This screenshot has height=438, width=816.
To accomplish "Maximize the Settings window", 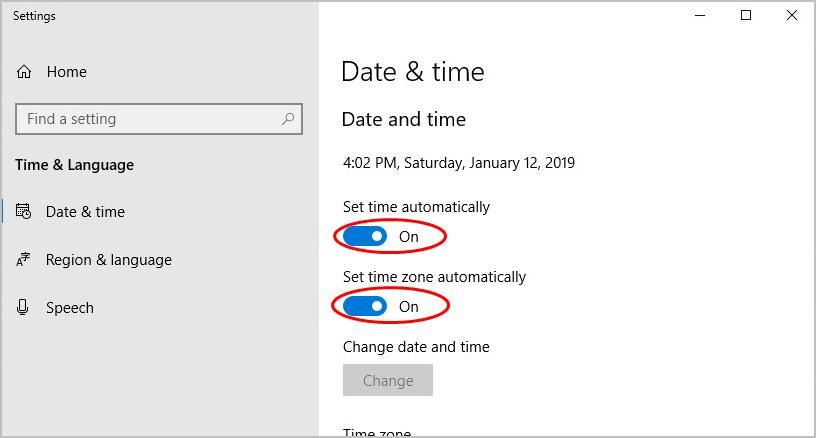I will (745, 16).
